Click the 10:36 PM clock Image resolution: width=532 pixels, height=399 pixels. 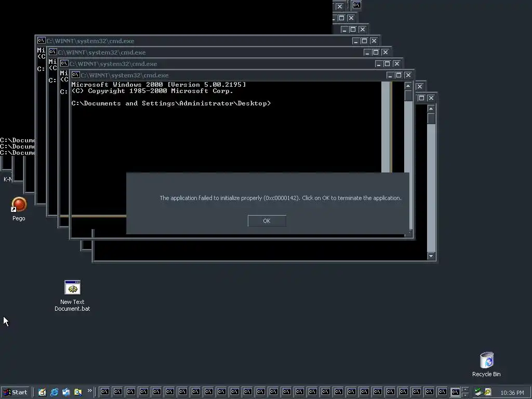(x=512, y=393)
